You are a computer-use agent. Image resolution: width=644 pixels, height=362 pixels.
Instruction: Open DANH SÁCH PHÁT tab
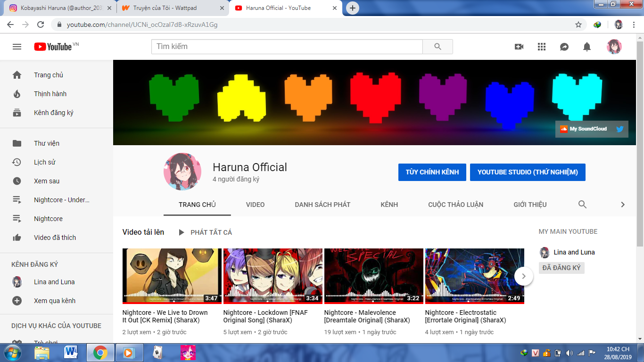click(322, 205)
